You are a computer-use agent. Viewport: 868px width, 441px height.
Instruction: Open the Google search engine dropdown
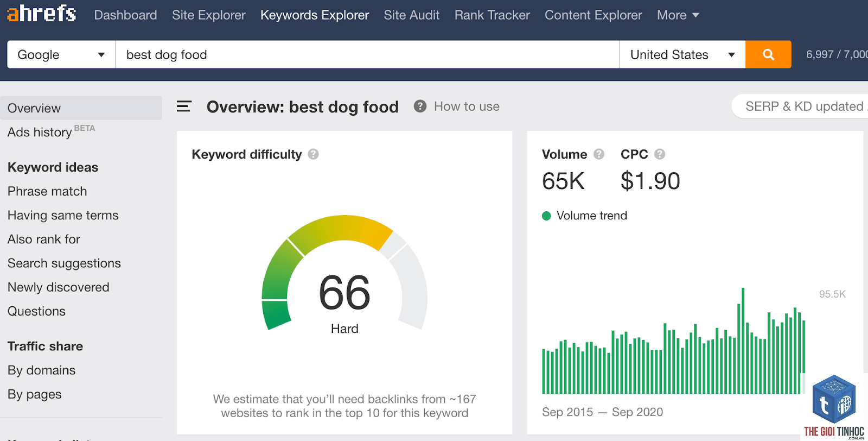[61, 54]
